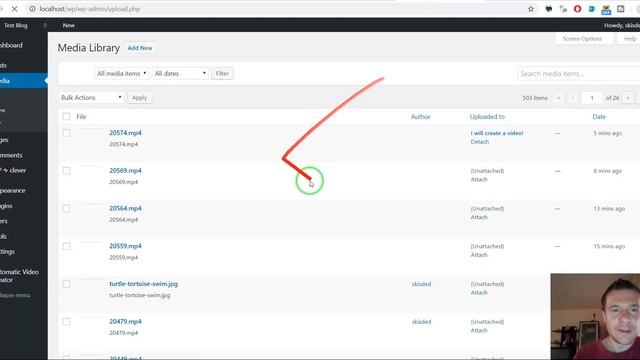This screenshot has width=640, height=360.
Task: Open the 20569.mp4 media item
Action: pyautogui.click(x=125, y=171)
